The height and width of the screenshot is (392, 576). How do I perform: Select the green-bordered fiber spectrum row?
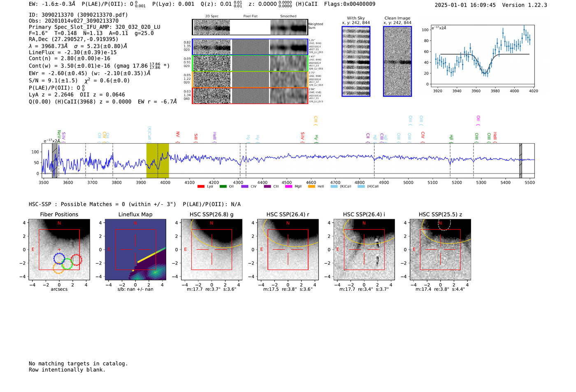click(250, 63)
